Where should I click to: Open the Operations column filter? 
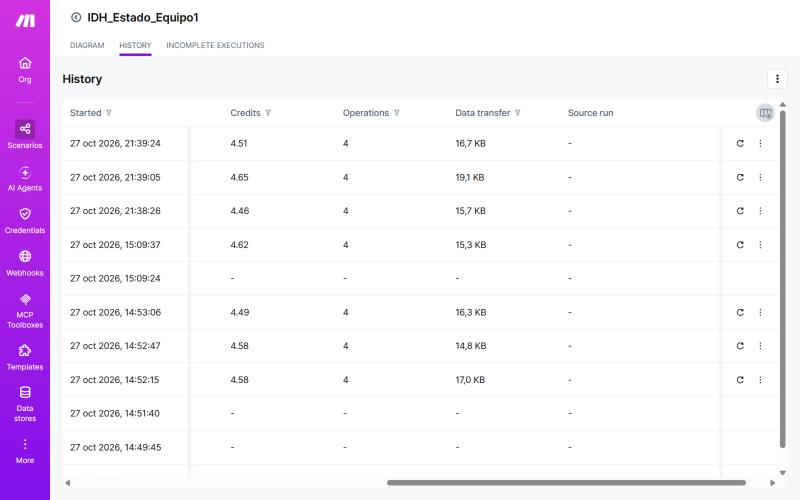click(396, 113)
